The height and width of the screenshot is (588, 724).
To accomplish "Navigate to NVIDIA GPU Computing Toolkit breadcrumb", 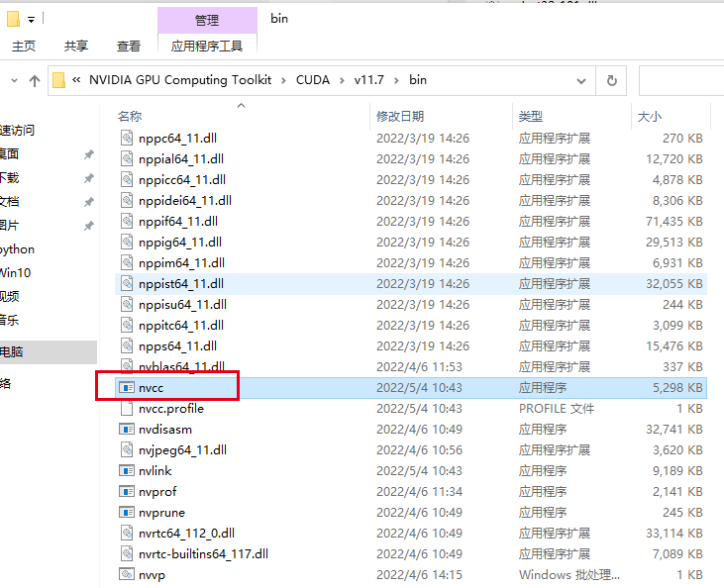I will [x=180, y=80].
